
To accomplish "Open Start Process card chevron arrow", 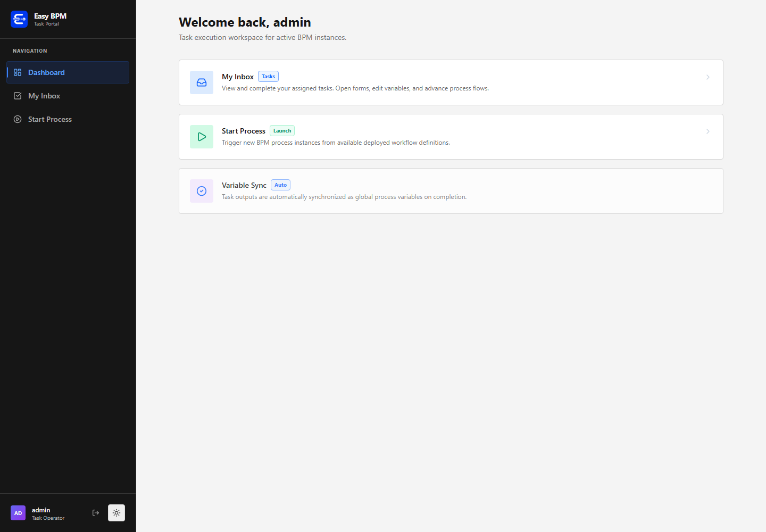I will [708, 131].
